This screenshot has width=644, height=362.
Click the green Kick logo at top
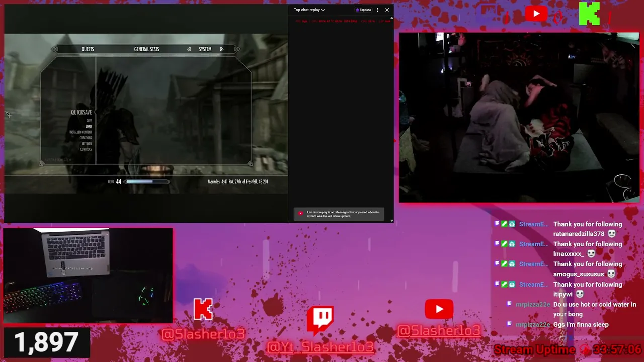[589, 14]
